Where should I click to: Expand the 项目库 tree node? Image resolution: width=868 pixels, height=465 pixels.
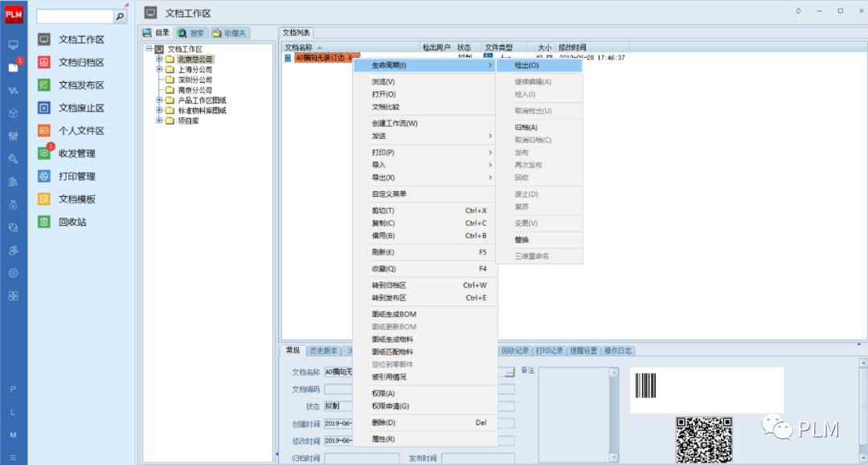click(159, 121)
